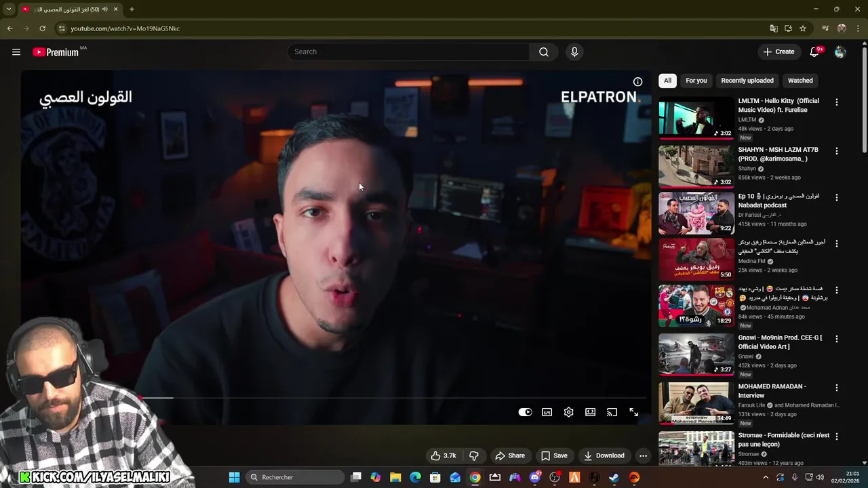Screen dimensions: 868x488
Task: Focus the YouTube search field
Action: pyautogui.click(x=409, y=52)
